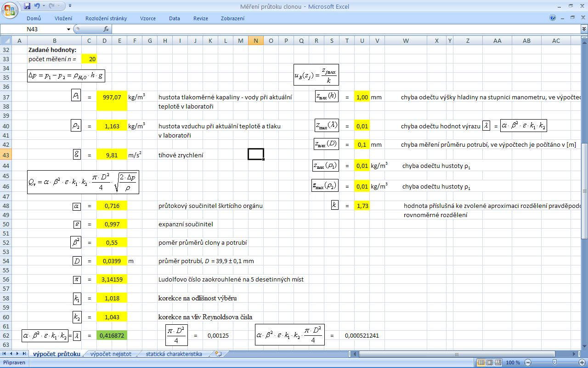588x368 pixels.
Task: Zoom in with the plus button
Action: point(582,362)
